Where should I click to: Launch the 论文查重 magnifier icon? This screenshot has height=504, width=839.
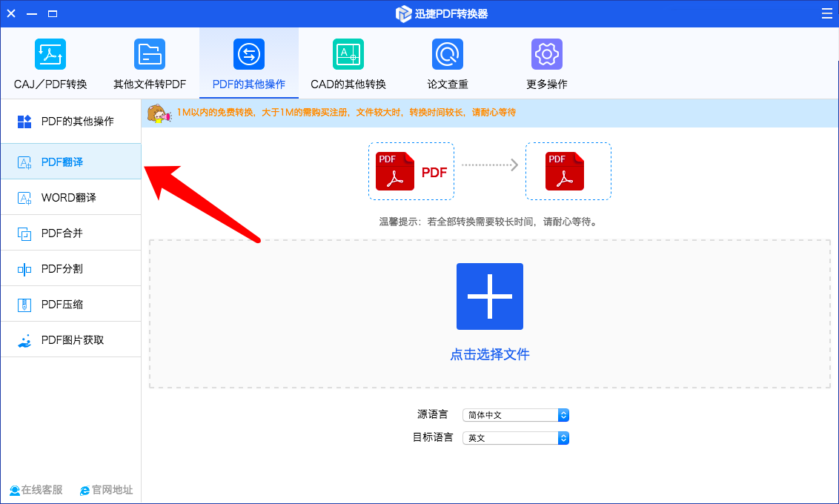click(x=448, y=54)
